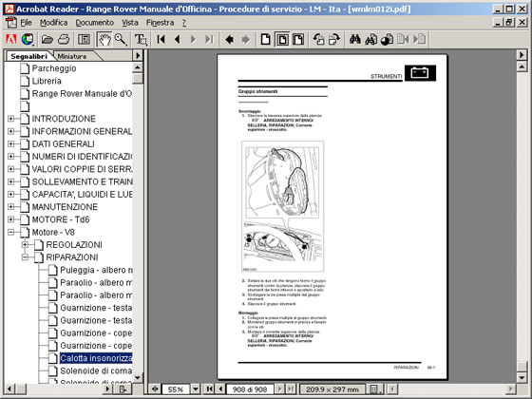Open a file with the folder icon
This screenshot has width=532, height=399.
point(47,39)
